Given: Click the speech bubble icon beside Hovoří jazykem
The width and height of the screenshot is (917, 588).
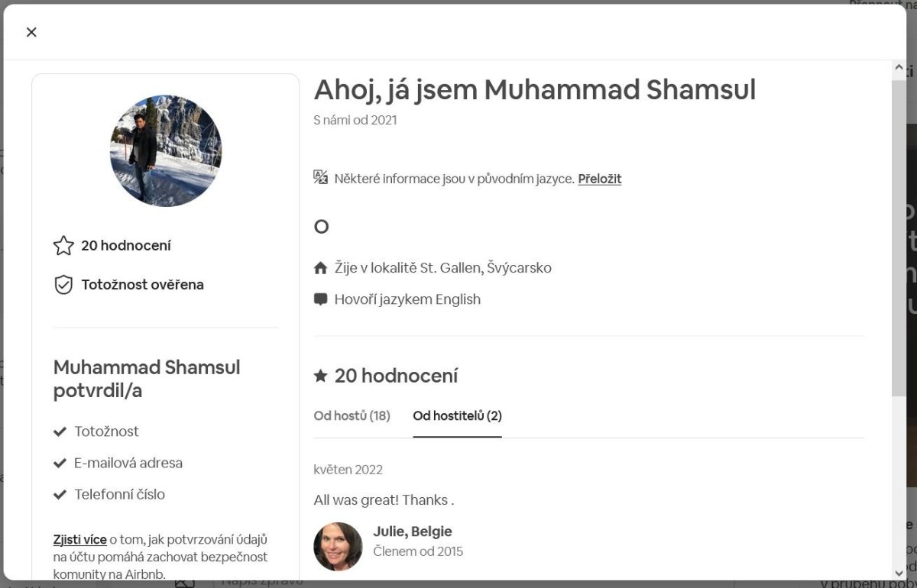Looking at the screenshot, I should click(x=321, y=299).
